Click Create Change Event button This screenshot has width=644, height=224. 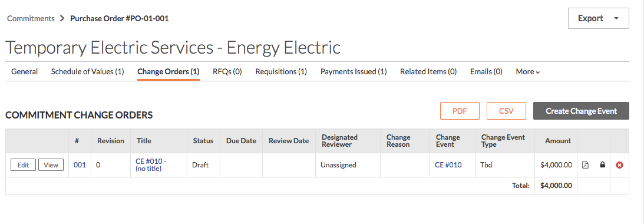point(581,111)
